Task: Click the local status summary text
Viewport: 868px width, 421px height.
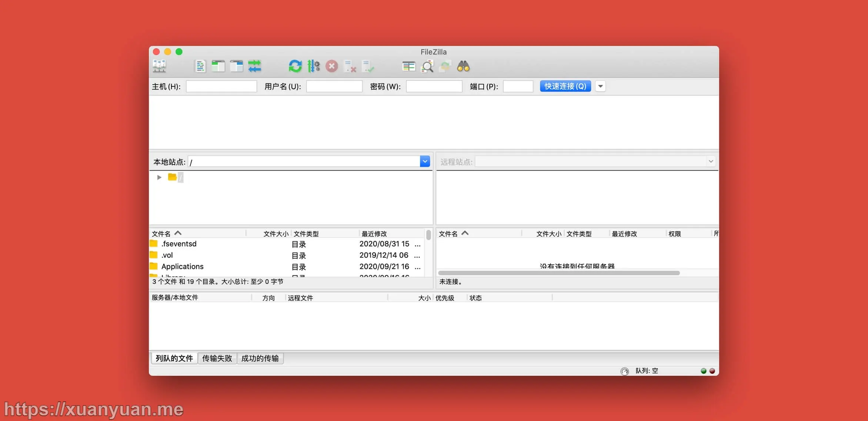Action: [x=218, y=282]
